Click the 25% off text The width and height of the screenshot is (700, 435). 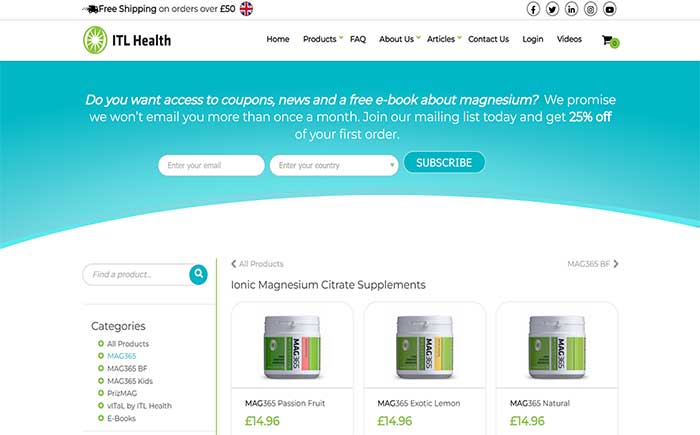tap(590, 117)
